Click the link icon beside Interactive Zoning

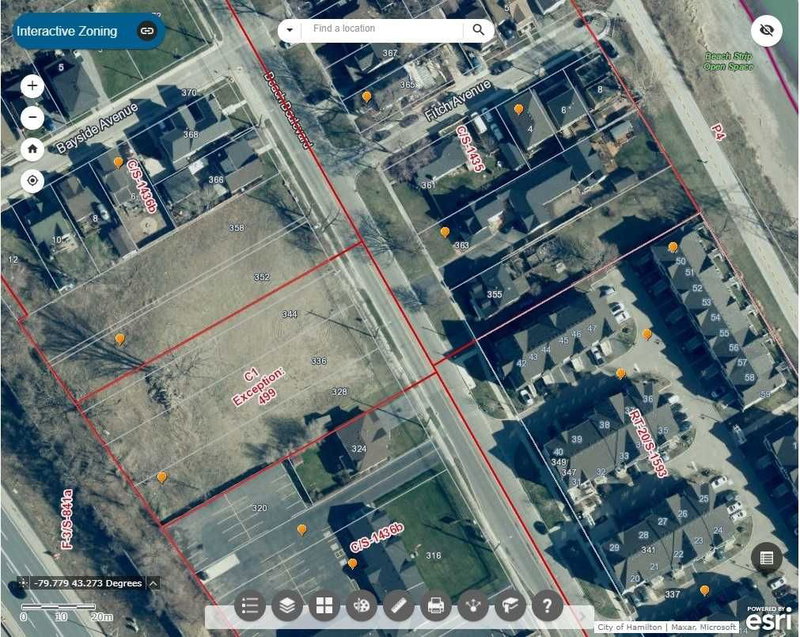pos(147,31)
